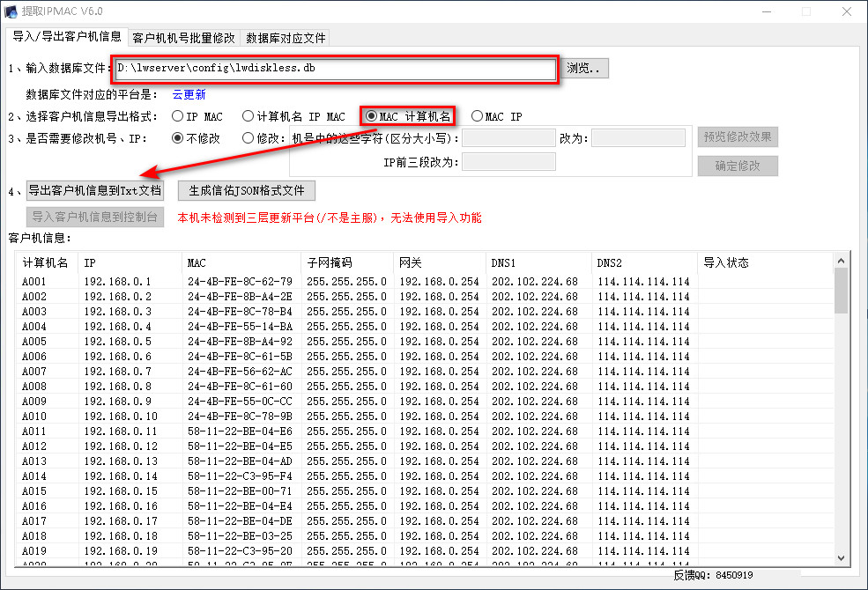
Task: Click the 浏览.. button
Action: click(x=583, y=68)
